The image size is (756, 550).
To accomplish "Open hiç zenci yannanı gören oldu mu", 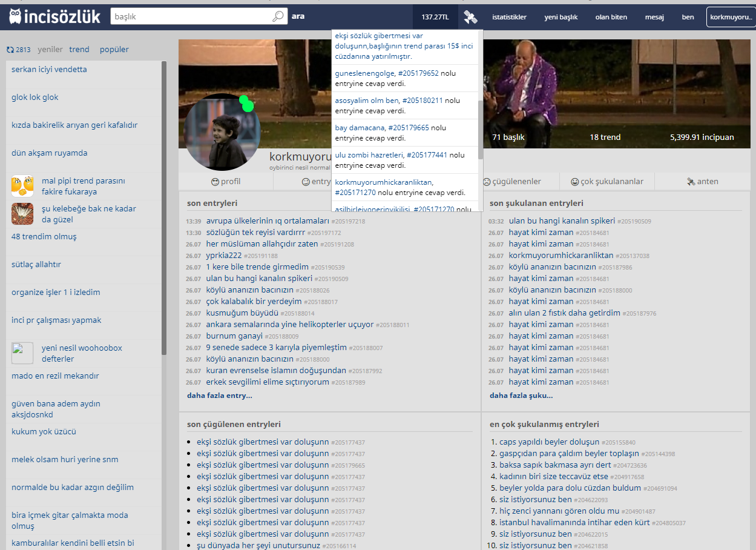I will [x=559, y=511].
